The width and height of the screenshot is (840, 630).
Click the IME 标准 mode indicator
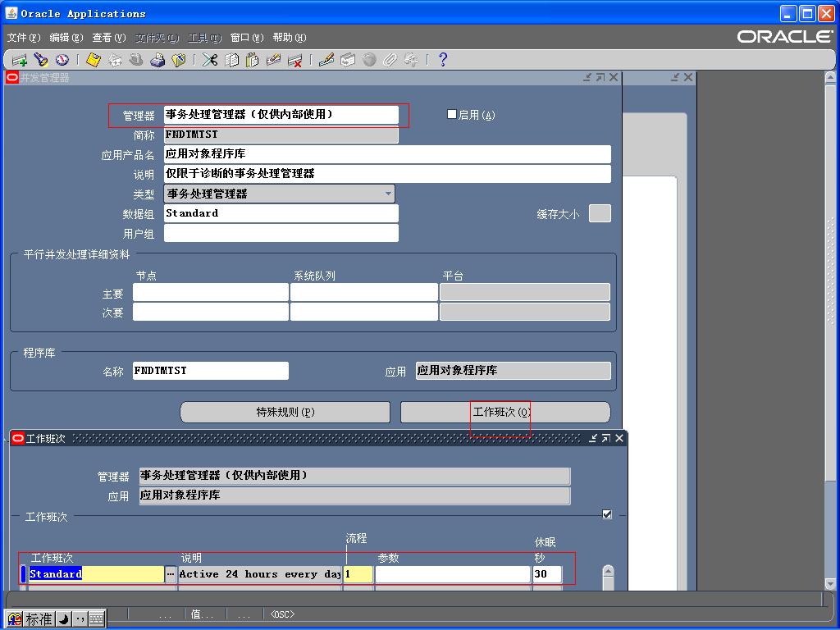39,619
